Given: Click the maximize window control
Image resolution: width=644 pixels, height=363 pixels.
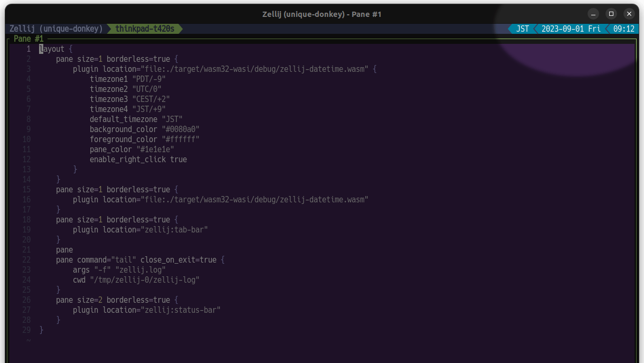Looking at the screenshot, I should [611, 14].
